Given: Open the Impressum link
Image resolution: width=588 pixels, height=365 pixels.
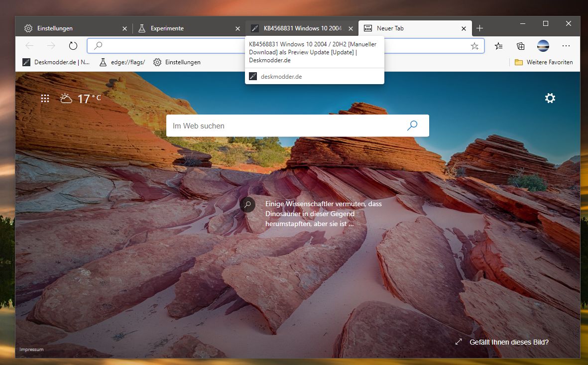Looking at the screenshot, I should click(31, 349).
